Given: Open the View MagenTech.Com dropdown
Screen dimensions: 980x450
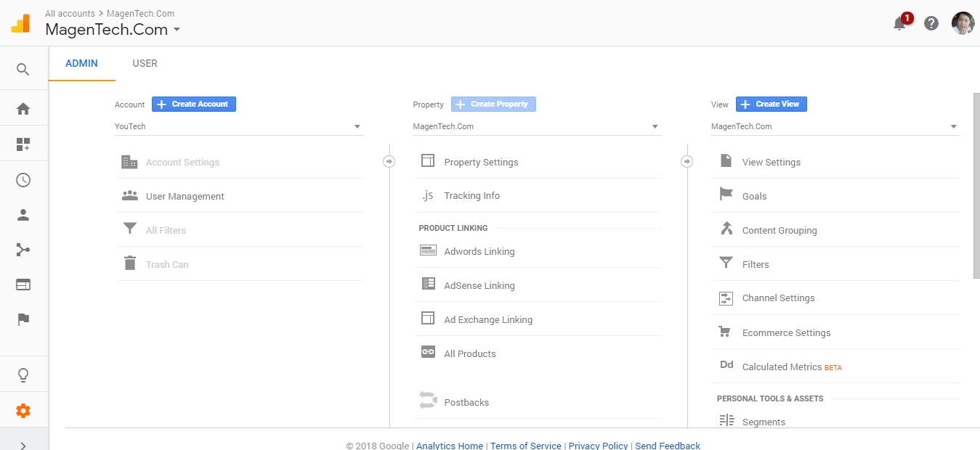Looking at the screenshot, I should point(835,126).
